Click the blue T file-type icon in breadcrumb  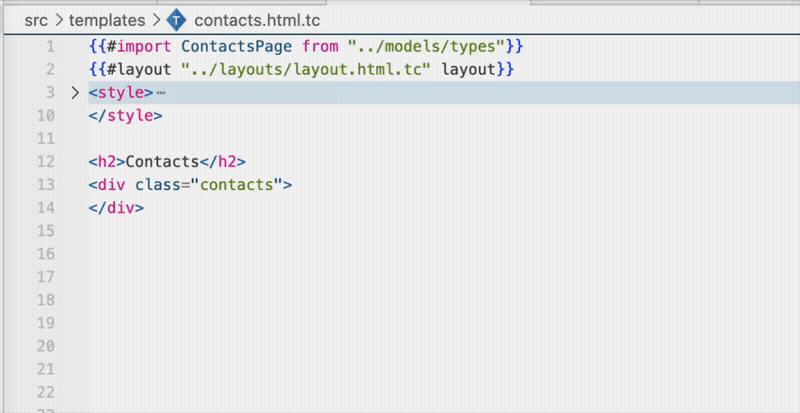(x=177, y=20)
